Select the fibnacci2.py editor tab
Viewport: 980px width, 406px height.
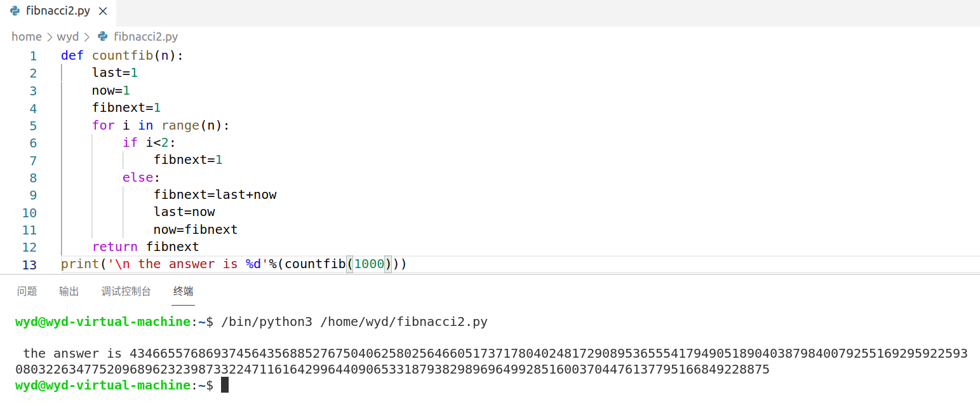pos(57,11)
